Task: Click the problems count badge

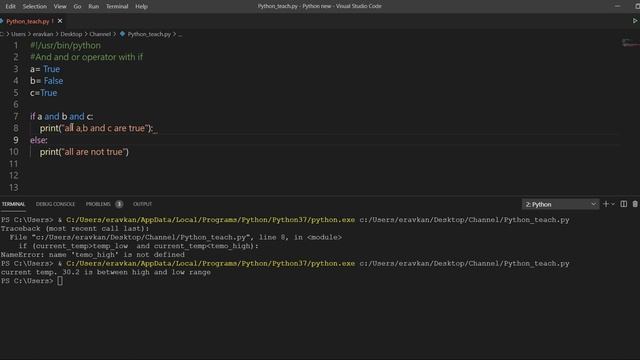Action: (x=119, y=204)
